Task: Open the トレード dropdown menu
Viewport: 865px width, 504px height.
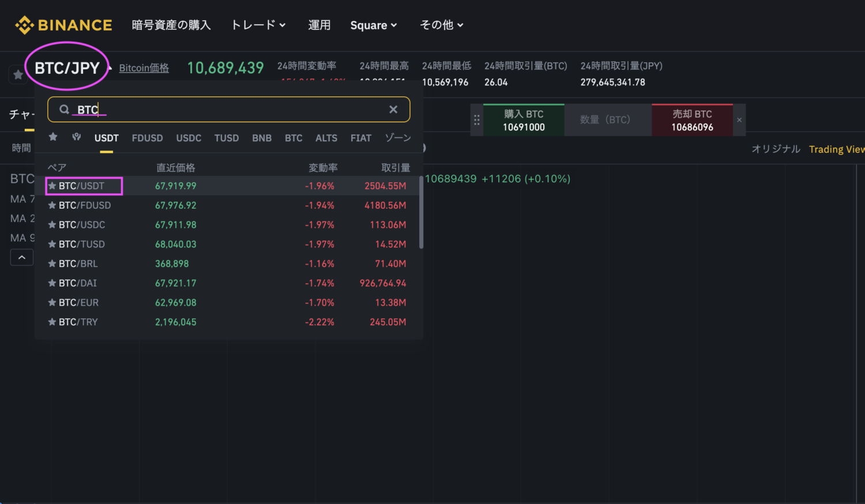Action: (x=258, y=25)
